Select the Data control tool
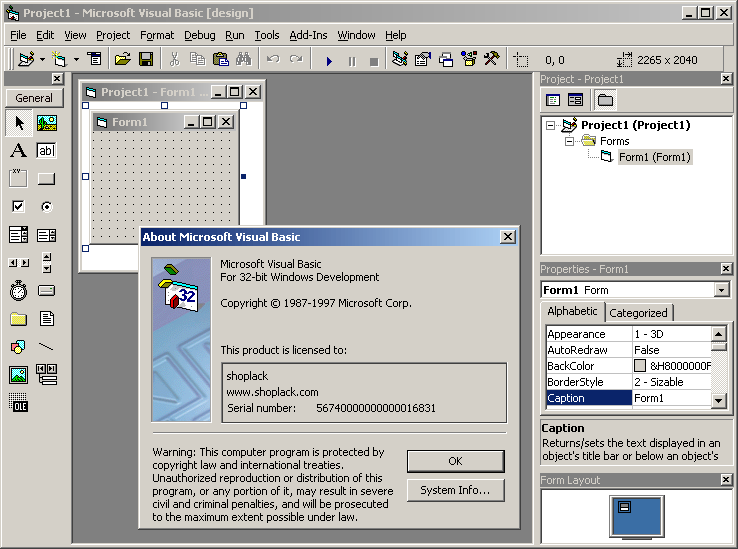This screenshot has height=549, width=738. point(47,375)
